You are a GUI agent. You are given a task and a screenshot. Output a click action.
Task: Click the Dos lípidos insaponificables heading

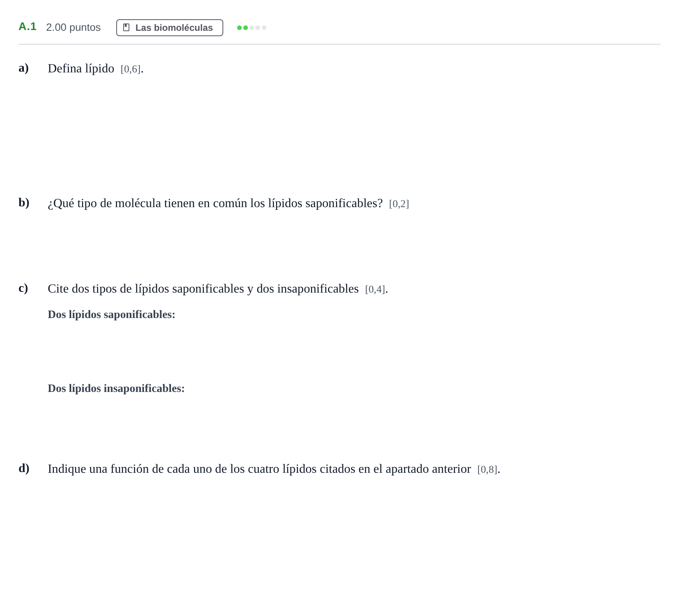[x=116, y=388]
